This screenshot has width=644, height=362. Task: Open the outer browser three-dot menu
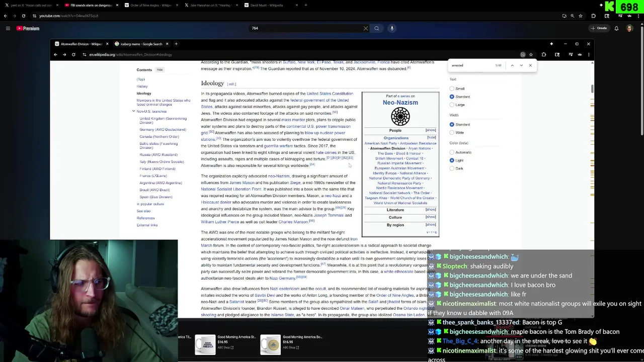[638, 16]
